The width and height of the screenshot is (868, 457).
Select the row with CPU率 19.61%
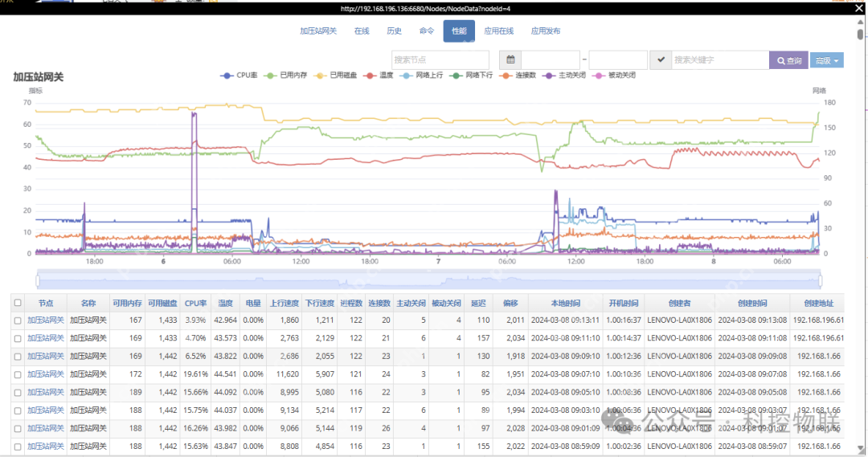coord(18,374)
